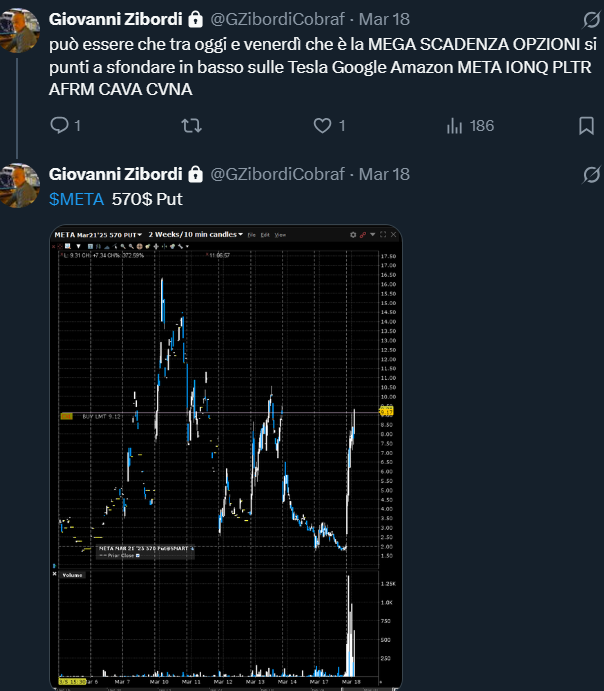Viewport: 604px width, 691px height.
Task: Open the chart Edit menu
Action: [265, 234]
